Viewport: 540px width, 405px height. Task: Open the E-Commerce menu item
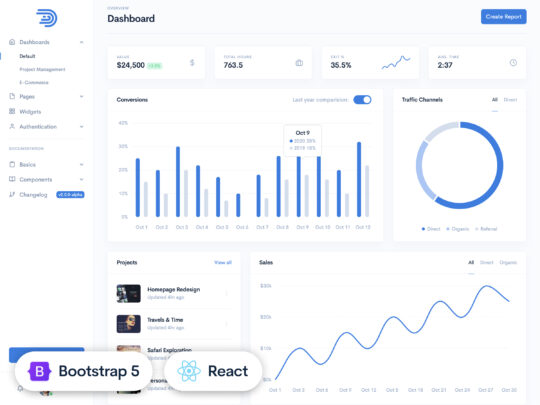tap(34, 83)
